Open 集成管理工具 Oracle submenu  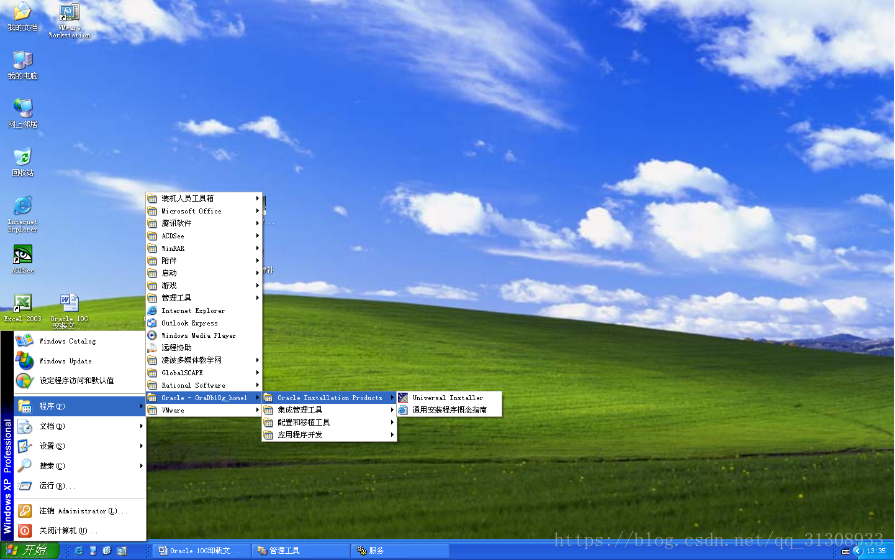[329, 410]
